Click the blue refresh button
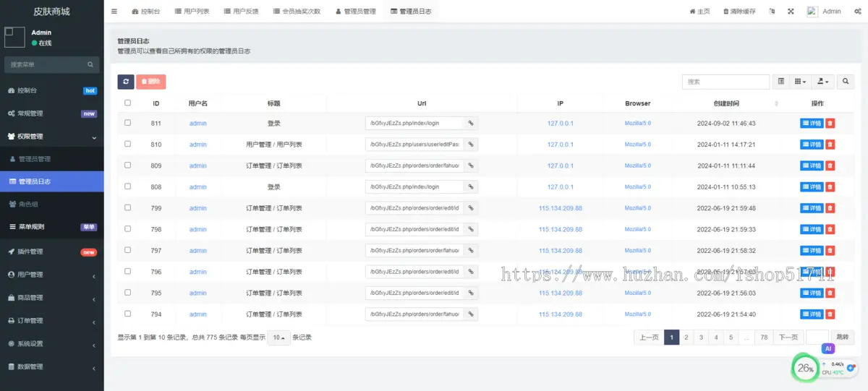The image size is (868, 391). 126,82
